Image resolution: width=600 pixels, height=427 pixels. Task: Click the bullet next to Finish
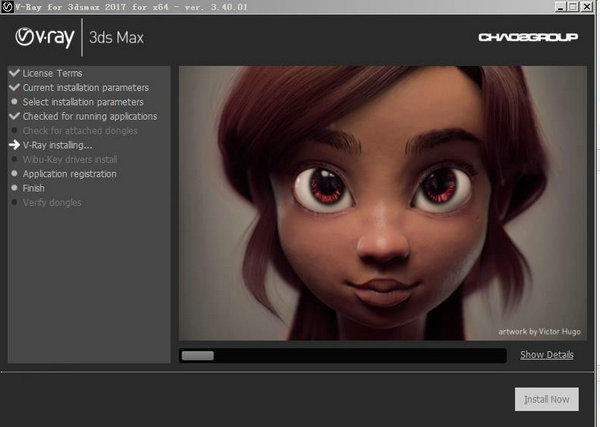(13, 188)
